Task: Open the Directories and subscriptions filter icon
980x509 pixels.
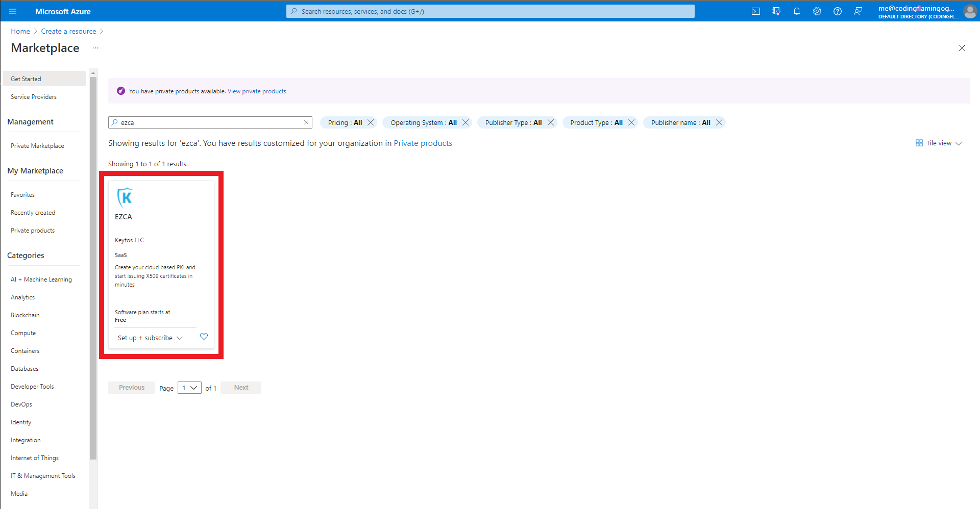Action: coord(776,11)
